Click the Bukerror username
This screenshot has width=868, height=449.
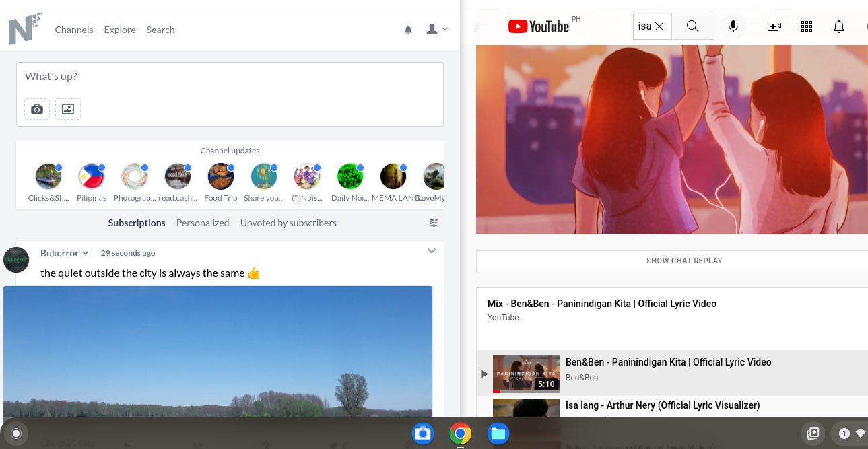tap(59, 253)
